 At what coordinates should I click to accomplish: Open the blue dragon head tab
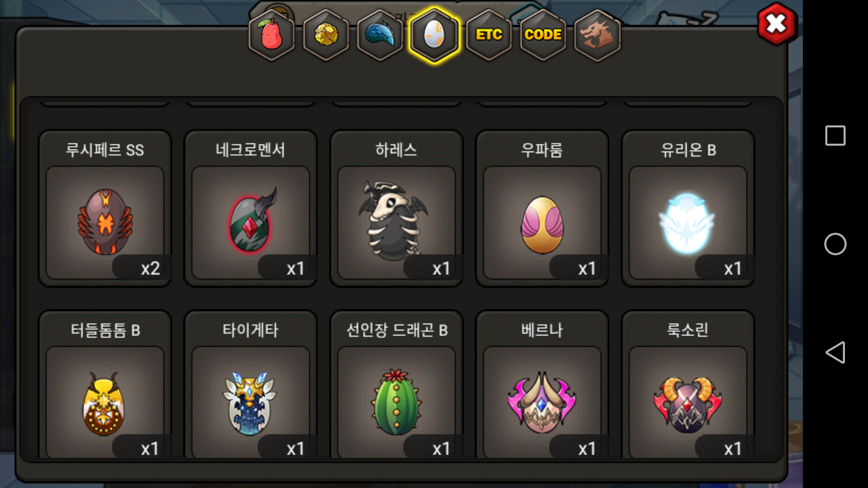click(380, 35)
